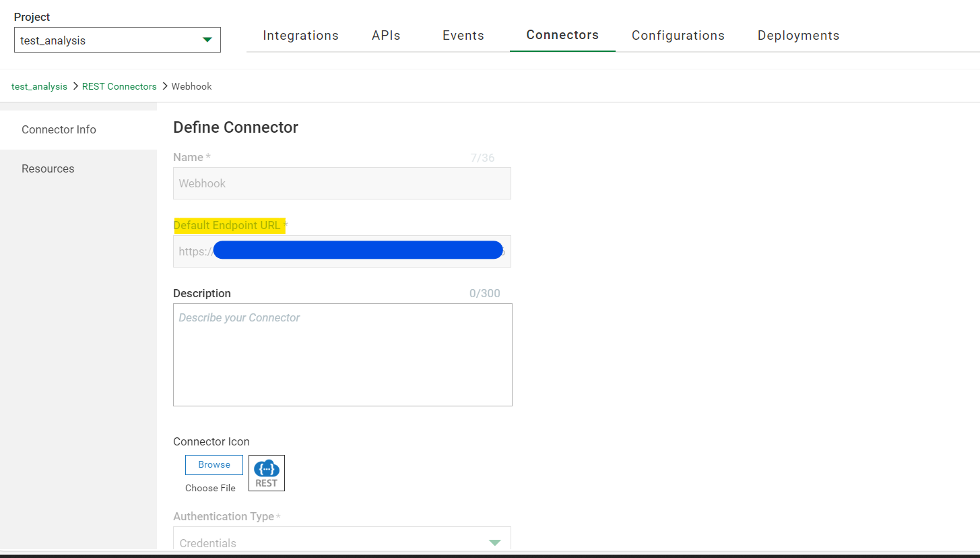Click inside the Description text area
980x558 pixels.
342,354
